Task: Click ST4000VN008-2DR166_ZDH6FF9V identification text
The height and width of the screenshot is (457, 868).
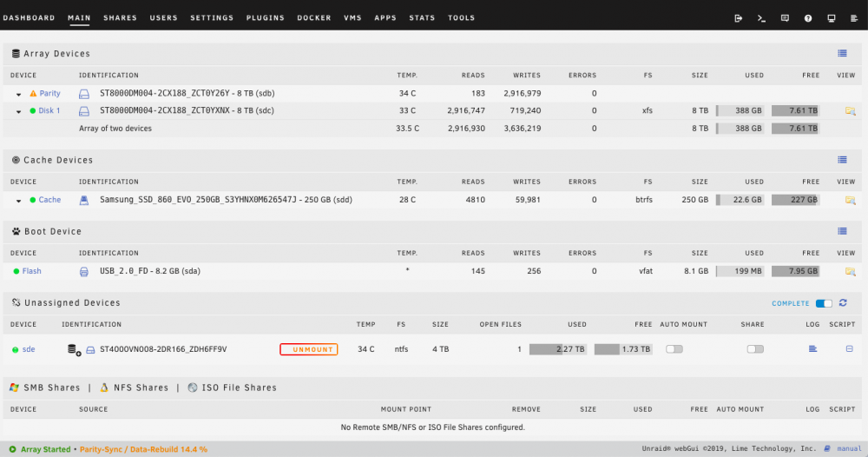Action: coord(163,349)
